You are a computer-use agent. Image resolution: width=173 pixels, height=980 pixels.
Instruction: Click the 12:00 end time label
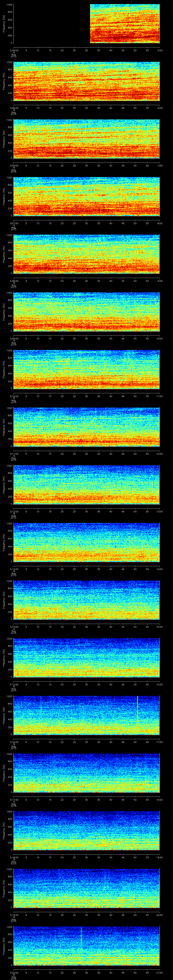(160, 454)
